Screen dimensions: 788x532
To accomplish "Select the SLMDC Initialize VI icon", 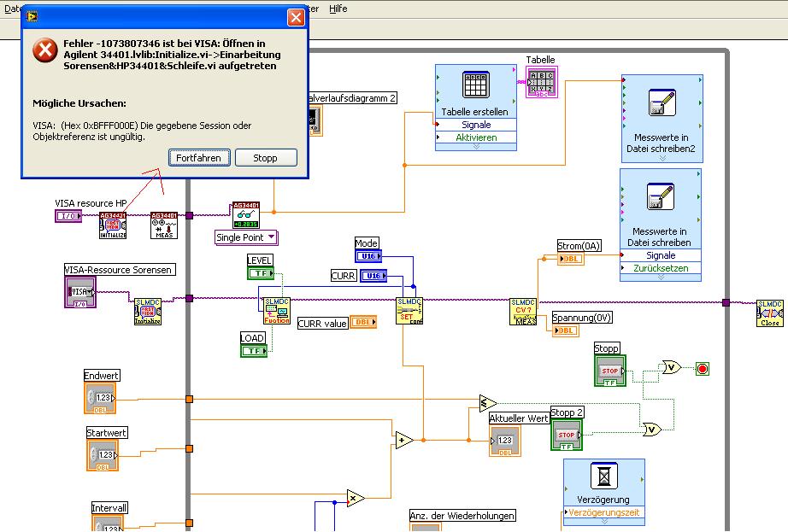I will [147, 312].
